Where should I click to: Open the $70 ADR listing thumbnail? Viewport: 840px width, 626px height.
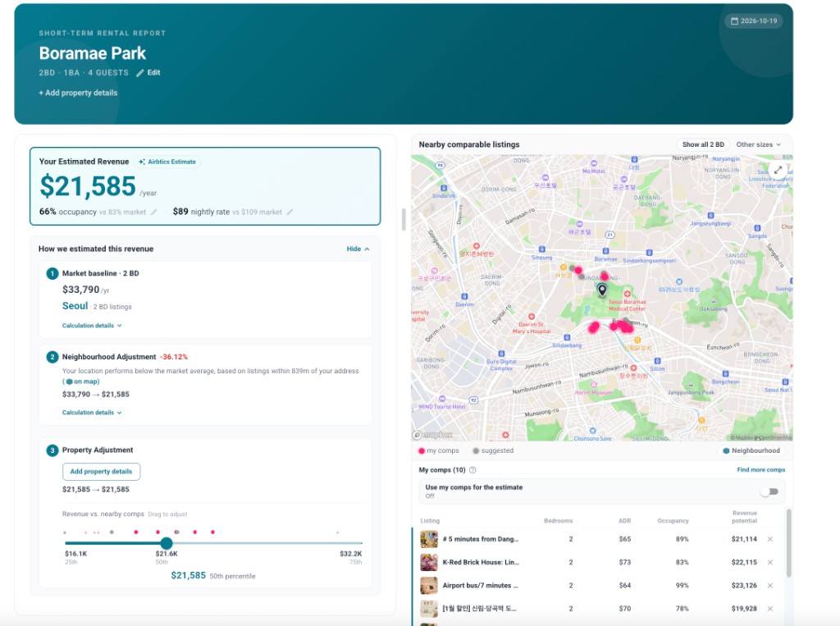tap(428, 608)
